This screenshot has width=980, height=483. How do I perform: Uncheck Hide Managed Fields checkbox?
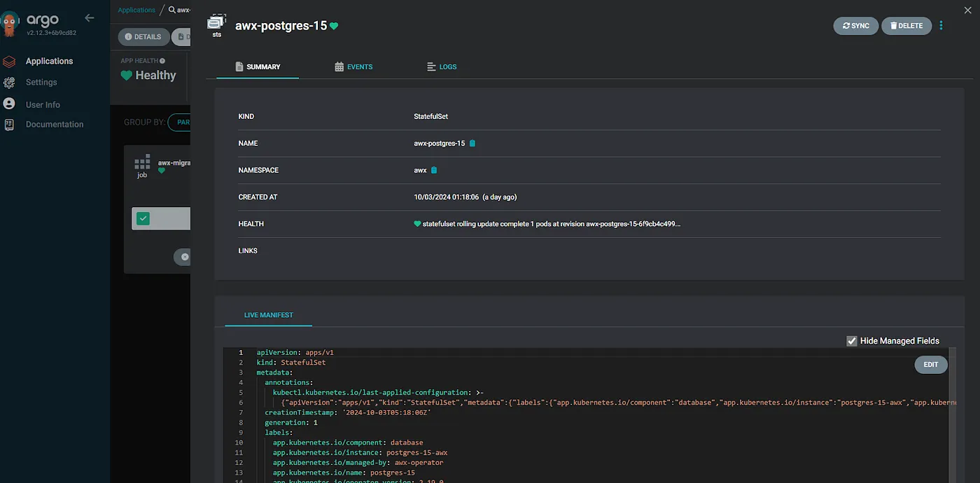(852, 341)
